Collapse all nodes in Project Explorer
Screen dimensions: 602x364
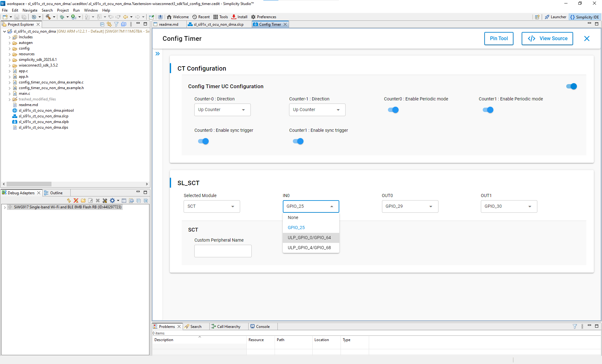pos(102,24)
